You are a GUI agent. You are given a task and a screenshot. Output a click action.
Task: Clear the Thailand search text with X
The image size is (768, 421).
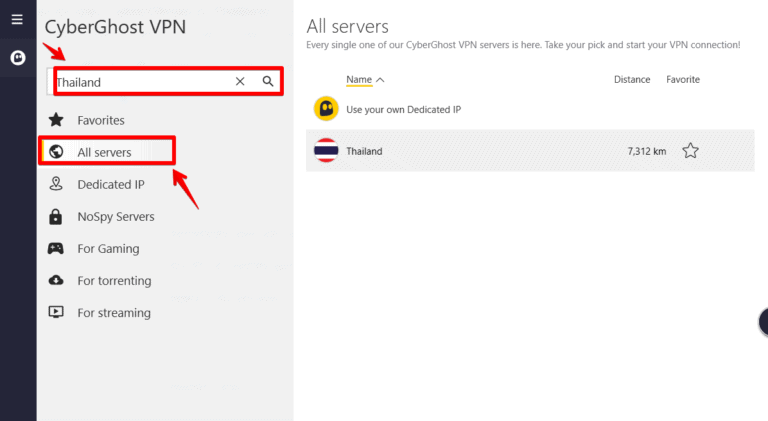(240, 82)
